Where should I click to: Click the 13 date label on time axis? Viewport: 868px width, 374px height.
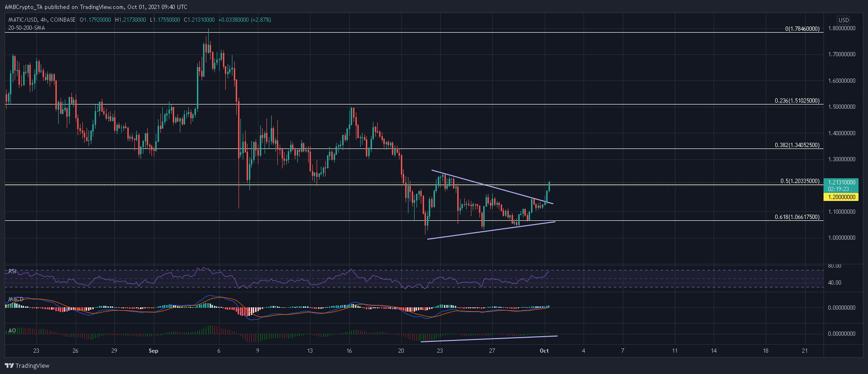pyautogui.click(x=310, y=351)
